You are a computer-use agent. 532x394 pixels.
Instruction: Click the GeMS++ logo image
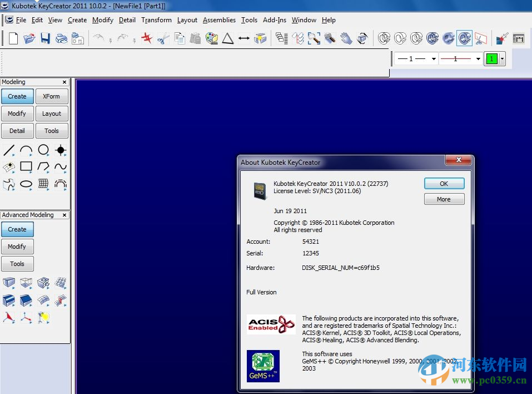point(263,366)
